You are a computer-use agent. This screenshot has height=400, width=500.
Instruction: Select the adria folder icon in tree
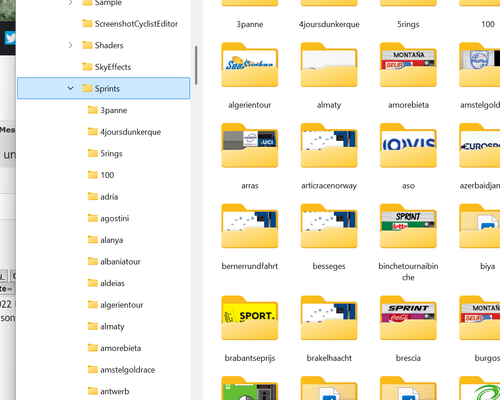pos(93,196)
